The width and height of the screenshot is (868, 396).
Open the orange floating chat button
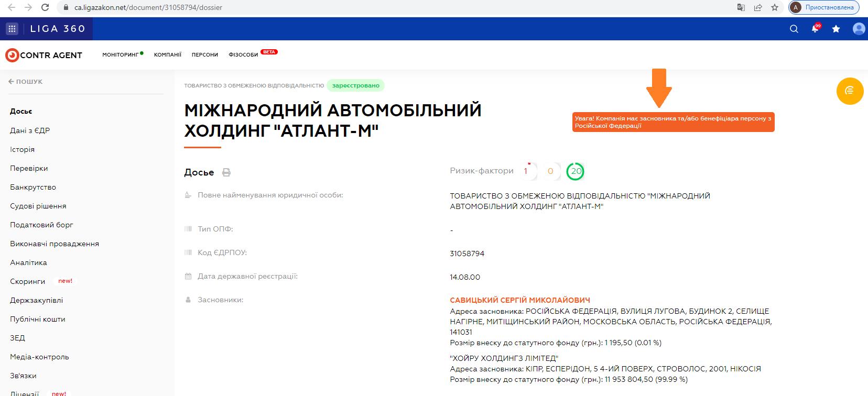pos(850,91)
